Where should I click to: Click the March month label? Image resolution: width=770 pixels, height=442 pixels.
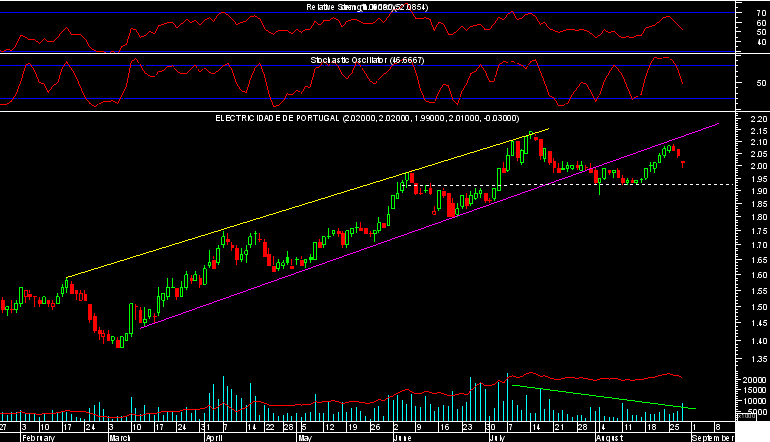click(119, 438)
